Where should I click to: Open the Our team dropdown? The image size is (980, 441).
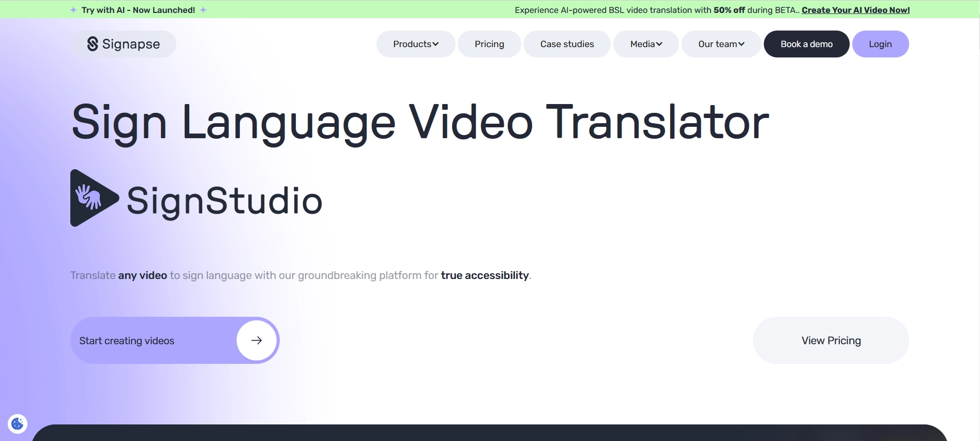pos(721,44)
